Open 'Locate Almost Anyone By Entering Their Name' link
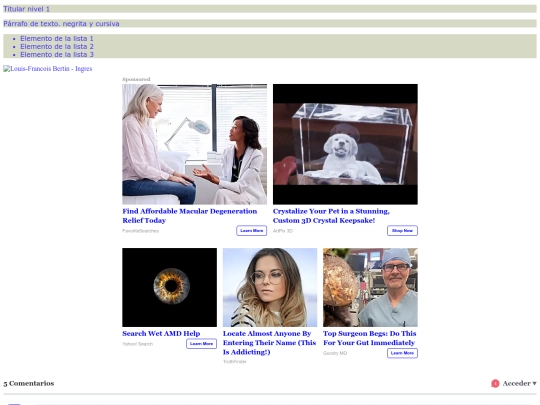Image resolution: width=540 pixels, height=405 pixels. [269, 343]
